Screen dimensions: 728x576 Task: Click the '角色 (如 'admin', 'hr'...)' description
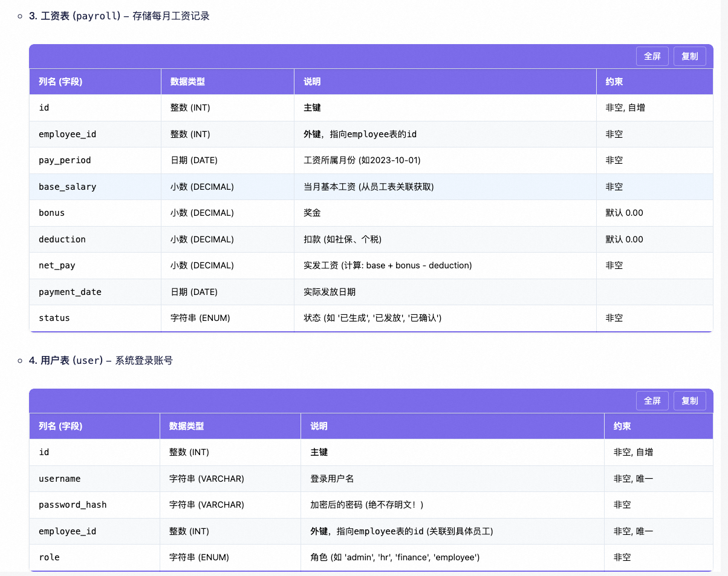click(x=395, y=557)
